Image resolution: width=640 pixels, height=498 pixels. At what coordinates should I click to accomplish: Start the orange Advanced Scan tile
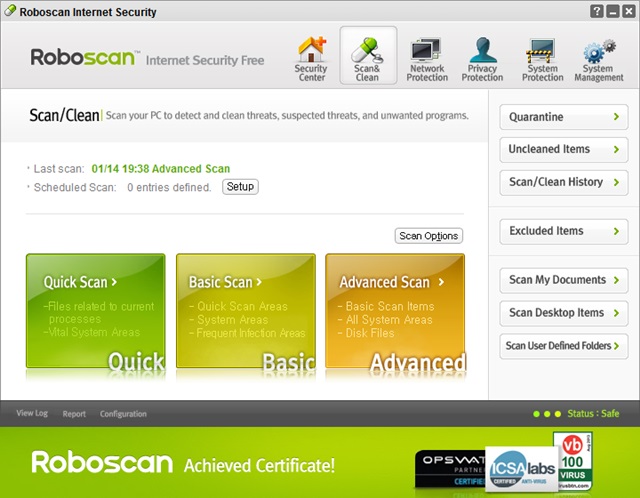coord(395,311)
